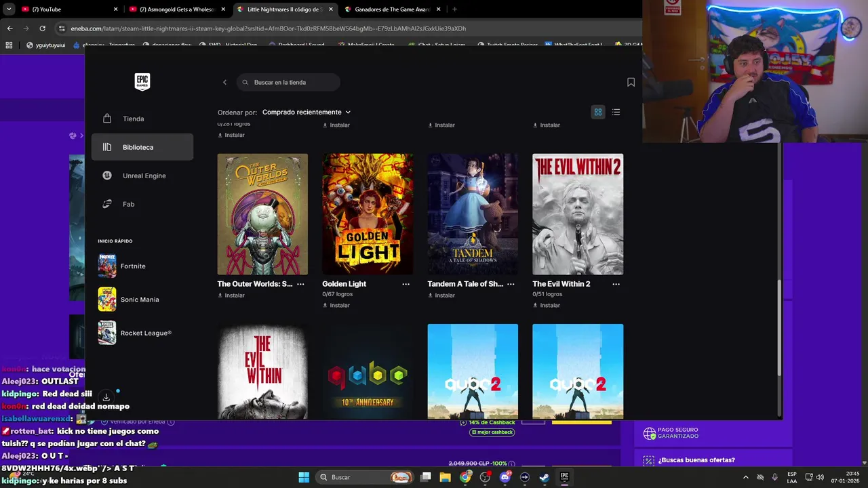
Task: Expand the 'Comprado recientemente' sort dropdown
Action: point(307,112)
